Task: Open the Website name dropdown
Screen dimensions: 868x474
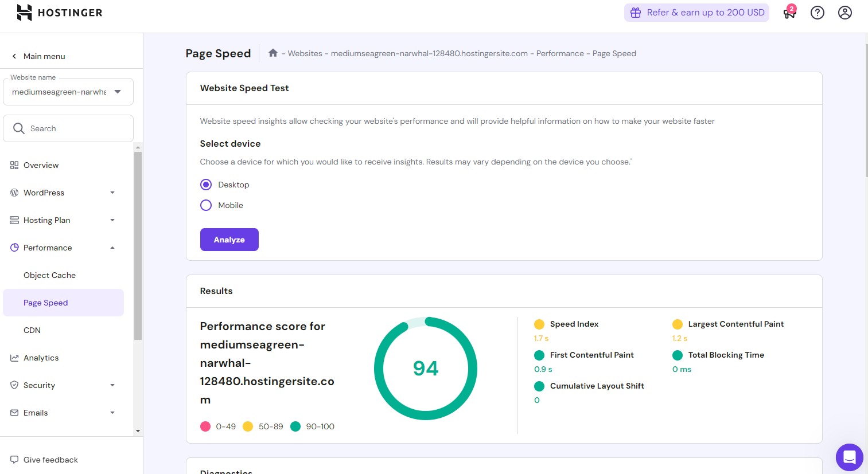Action: (68, 92)
